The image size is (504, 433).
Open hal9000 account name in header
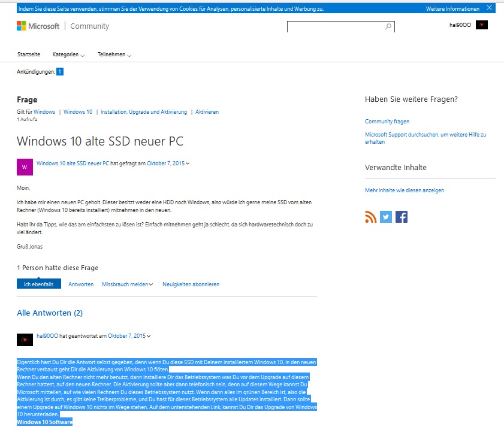[460, 25]
